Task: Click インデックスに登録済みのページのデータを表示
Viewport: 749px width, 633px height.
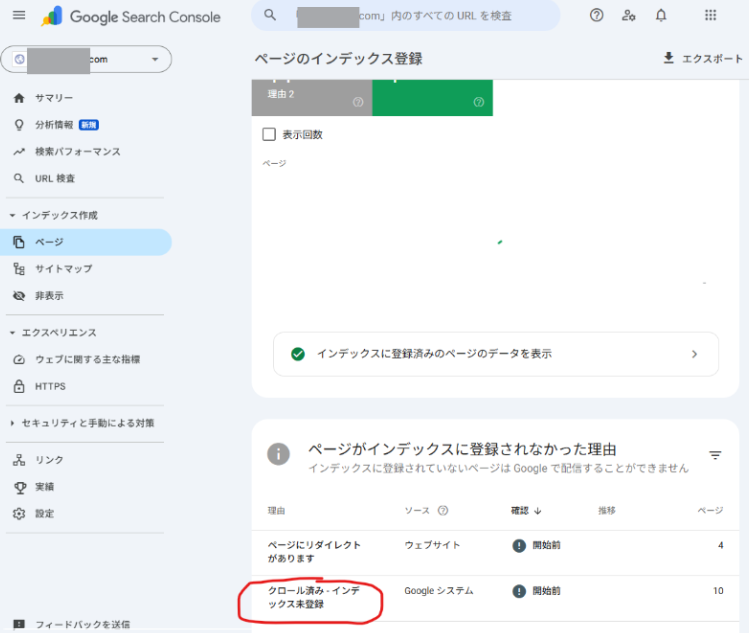Action: (496, 354)
